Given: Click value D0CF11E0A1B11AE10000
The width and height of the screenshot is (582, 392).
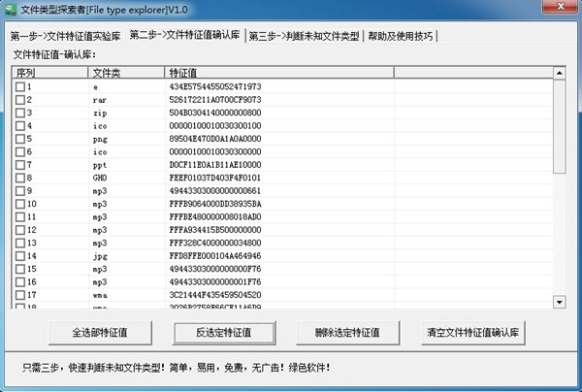Looking at the screenshot, I should (x=215, y=165).
